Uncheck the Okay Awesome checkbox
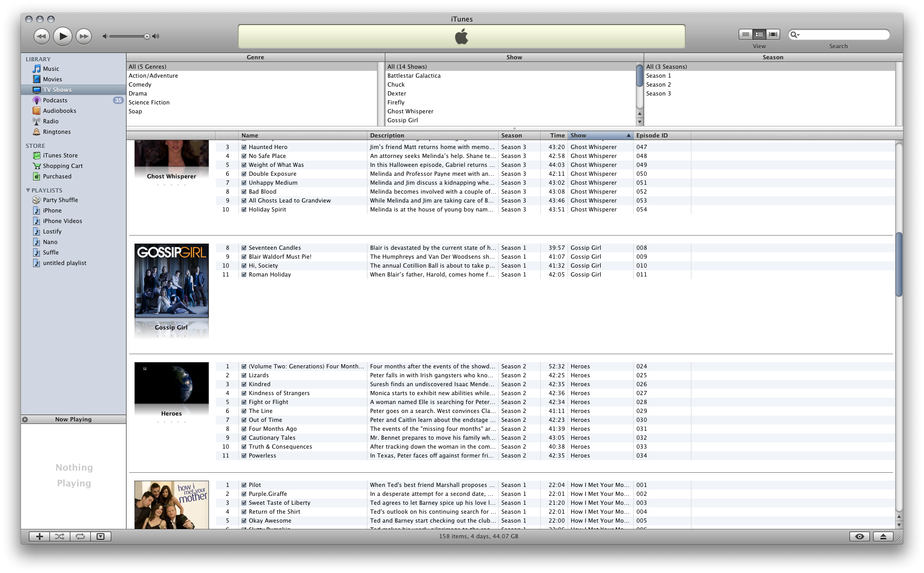This screenshot has width=924, height=573. (244, 521)
